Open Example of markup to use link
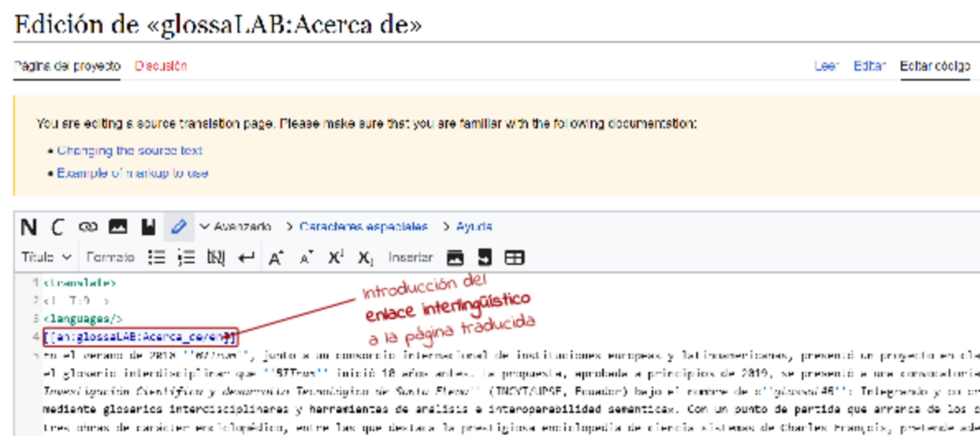 132,173
